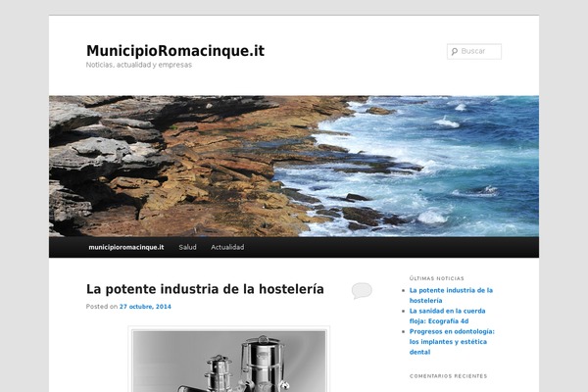Open the MunicipioRomacinque.it site title
The width and height of the screenshot is (588, 392).
pyautogui.click(x=175, y=51)
